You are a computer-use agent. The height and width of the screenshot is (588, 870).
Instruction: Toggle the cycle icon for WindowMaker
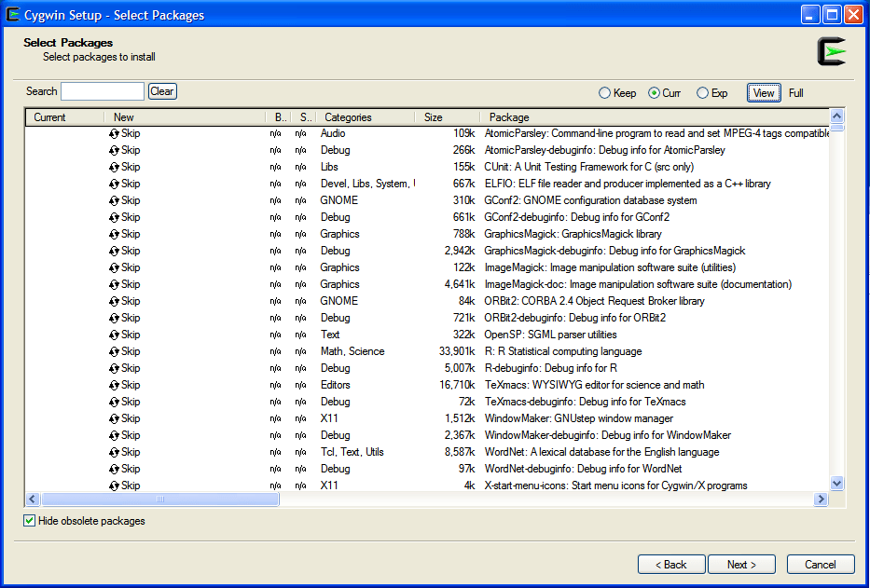coord(115,418)
